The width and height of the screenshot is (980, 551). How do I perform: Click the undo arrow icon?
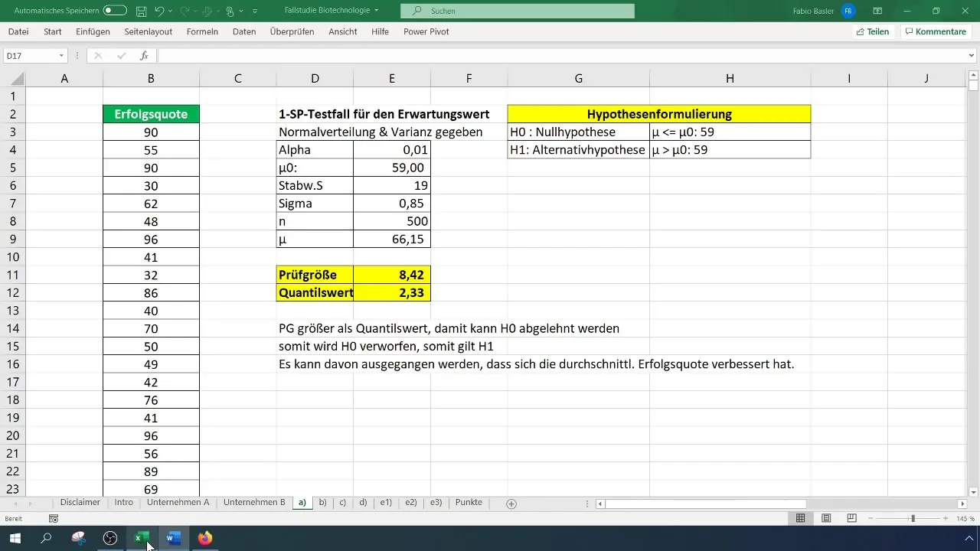pyautogui.click(x=159, y=11)
